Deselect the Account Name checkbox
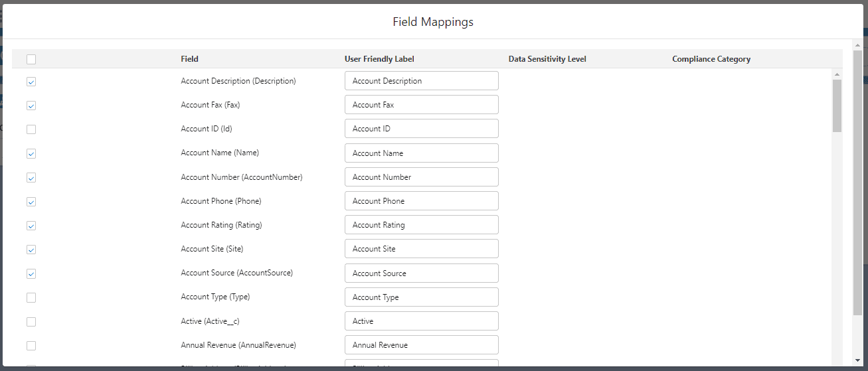 pyautogui.click(x=31, y=153)
